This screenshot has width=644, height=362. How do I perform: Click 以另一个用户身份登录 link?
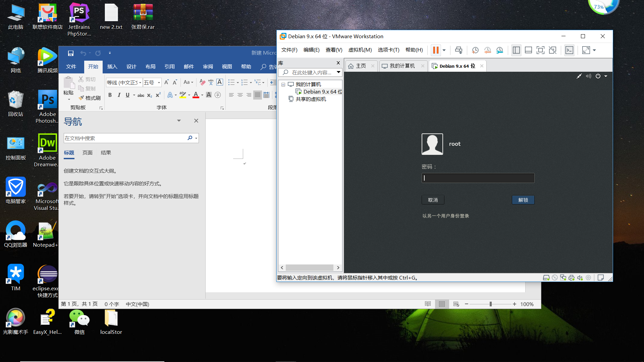pos(445,216)
